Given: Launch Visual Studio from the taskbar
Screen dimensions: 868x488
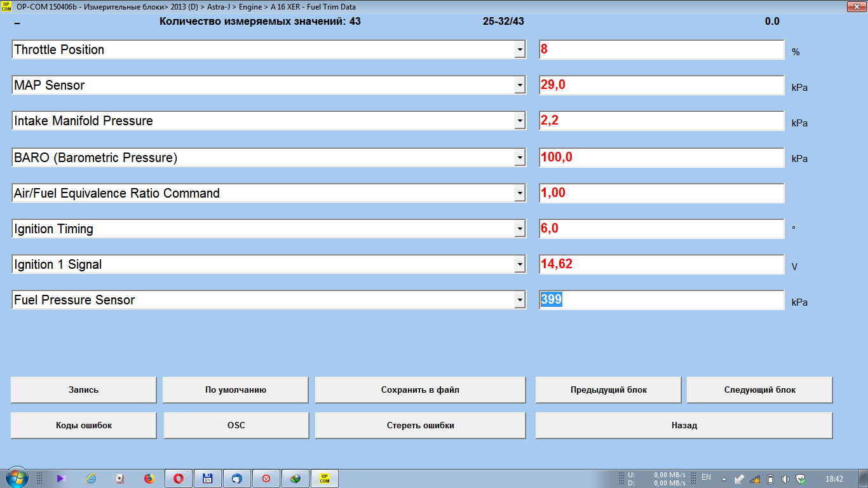Looking at the screenshot, I should 61,478.
